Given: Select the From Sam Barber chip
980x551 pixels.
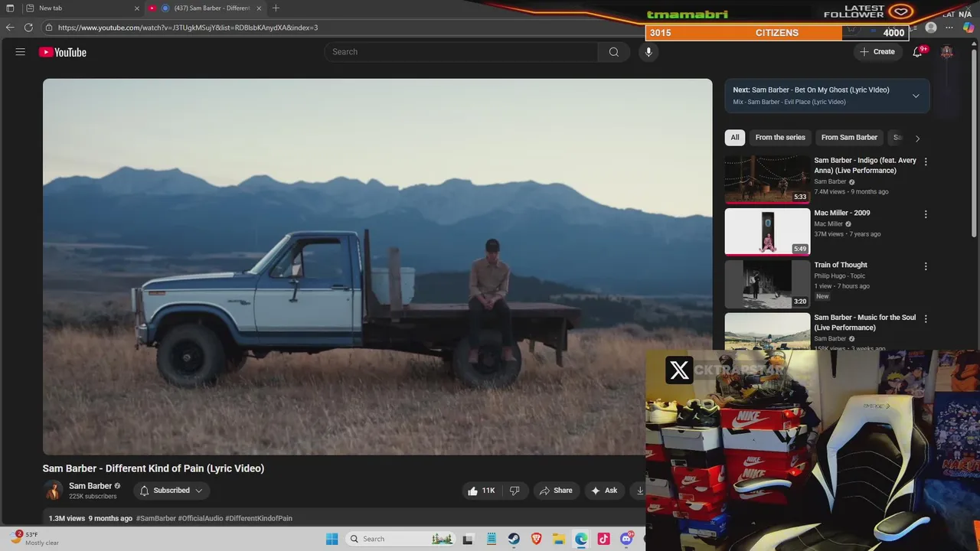Looking at the screenshot, I should 849,138.
